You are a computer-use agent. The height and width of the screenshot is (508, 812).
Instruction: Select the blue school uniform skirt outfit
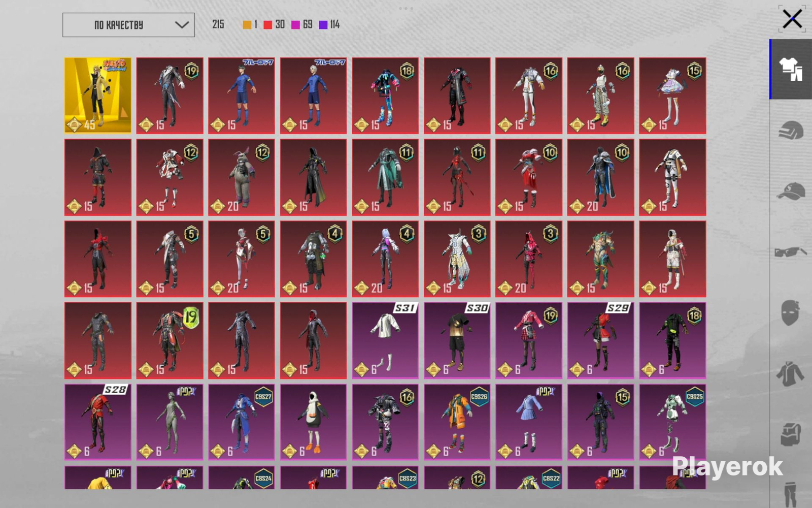click(529, 422)
